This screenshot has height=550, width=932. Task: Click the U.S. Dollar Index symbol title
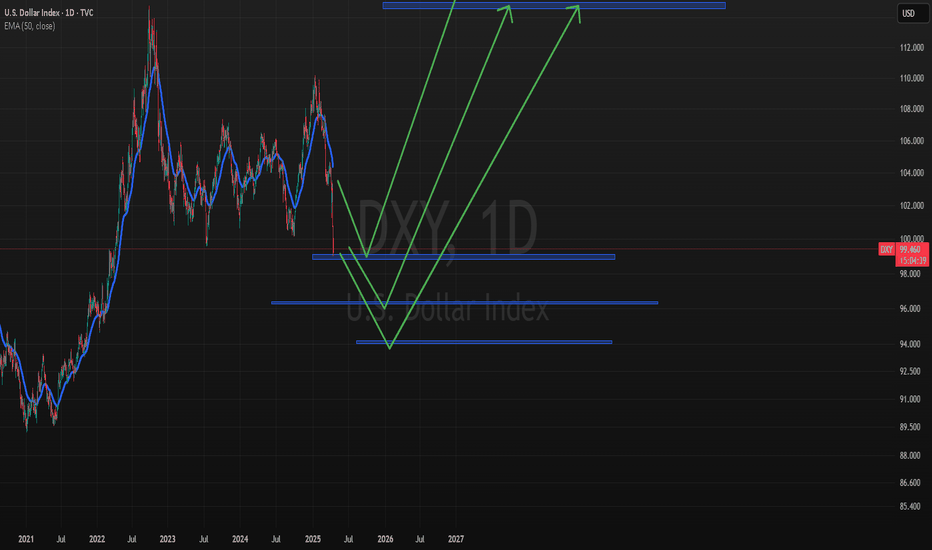49,12
